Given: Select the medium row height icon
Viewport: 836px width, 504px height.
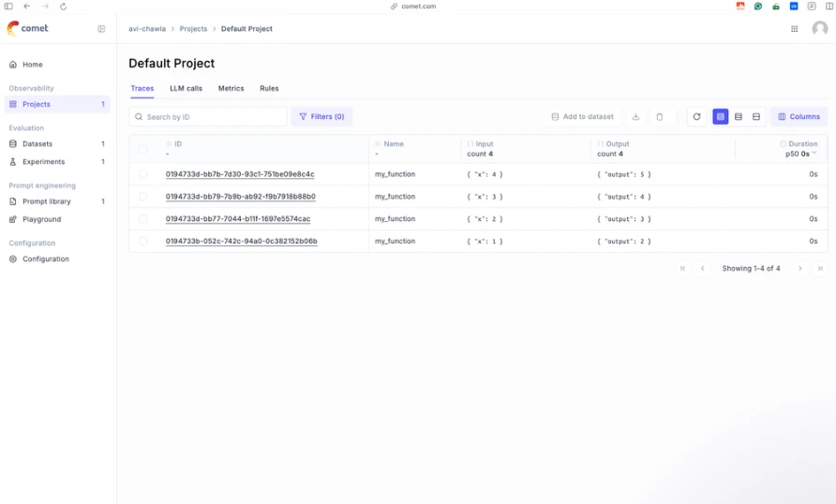Looking at the screenshot, I should [x=739, y=117].
